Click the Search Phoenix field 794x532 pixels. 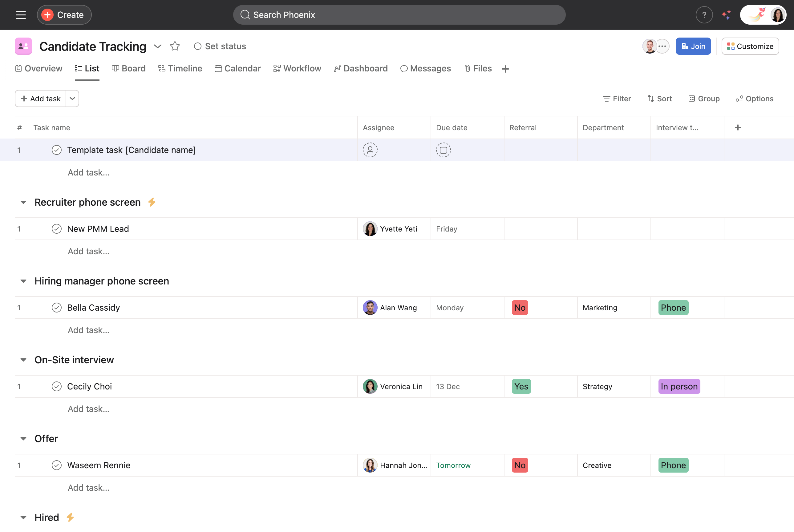[x=399, y=14]
